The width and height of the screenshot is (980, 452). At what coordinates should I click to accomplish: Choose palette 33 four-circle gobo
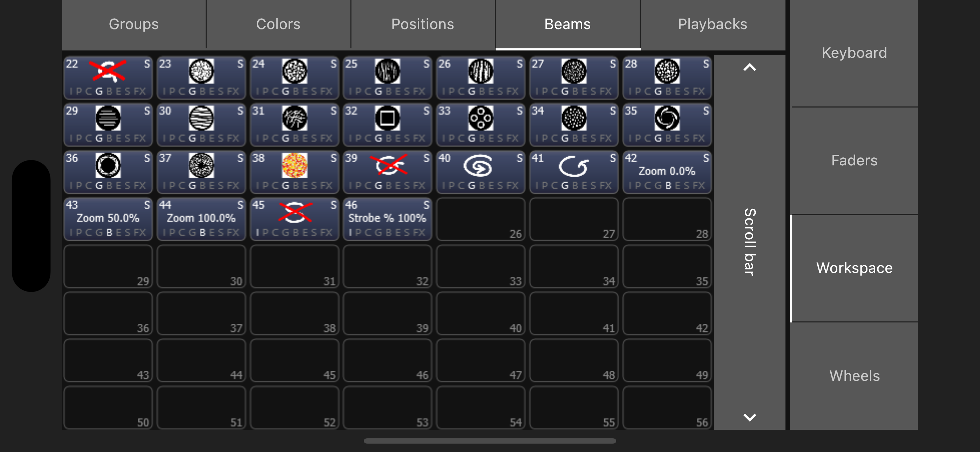[481, 125]
